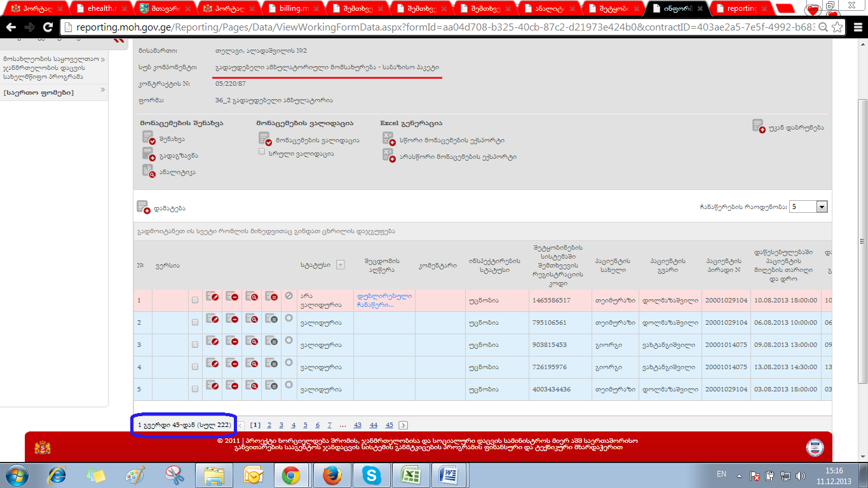This screenshot has width=868, height=488.
Task: Go to page 45 in pagination
Action: pyautogui.click(x=389, y=425)
